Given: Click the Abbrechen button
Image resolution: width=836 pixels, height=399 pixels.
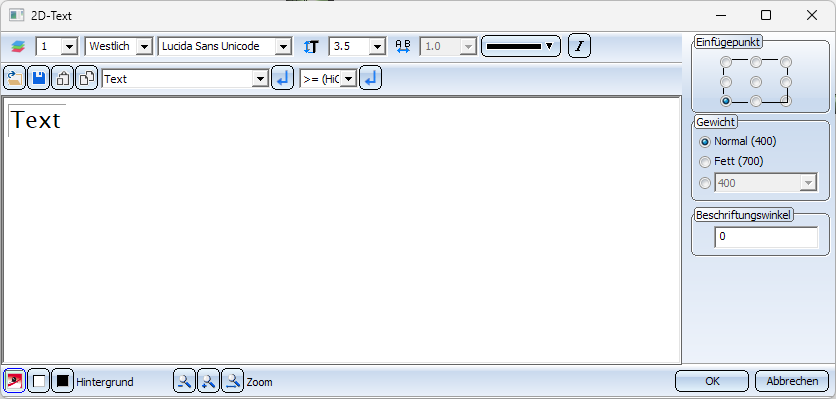Looking at the screenshot, I should click(792, 381).
